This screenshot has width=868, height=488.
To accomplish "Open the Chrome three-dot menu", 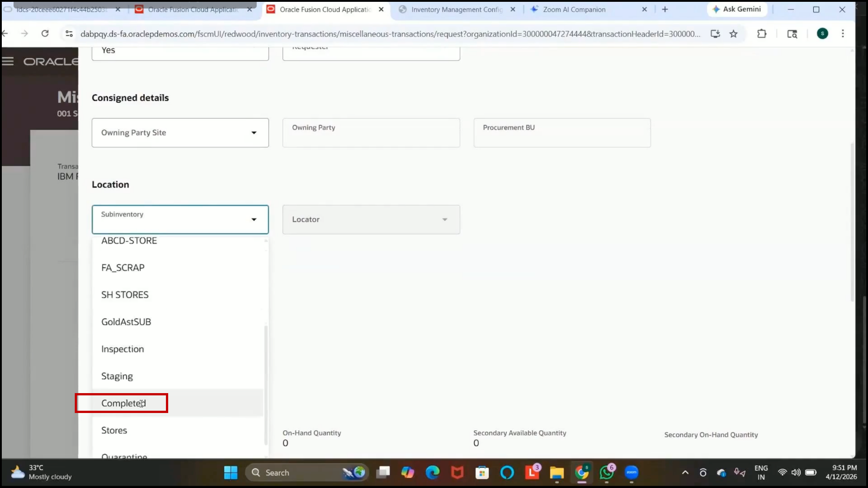I will (843, 33).
